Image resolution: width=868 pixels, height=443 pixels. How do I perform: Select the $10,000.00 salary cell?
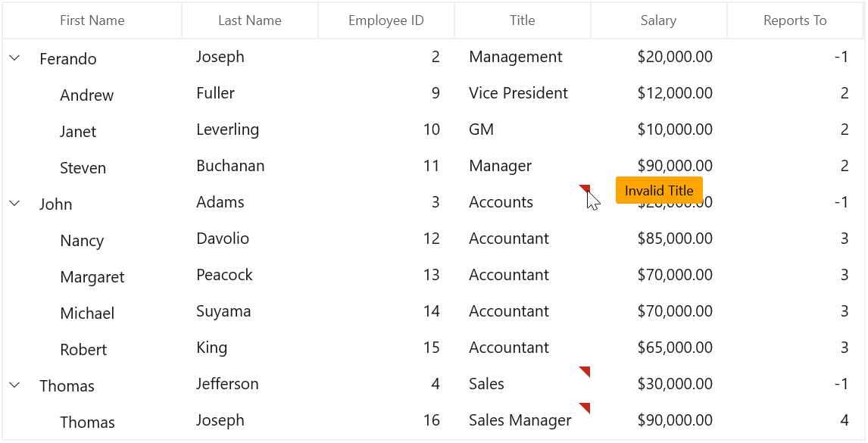[x=659, y=130]
